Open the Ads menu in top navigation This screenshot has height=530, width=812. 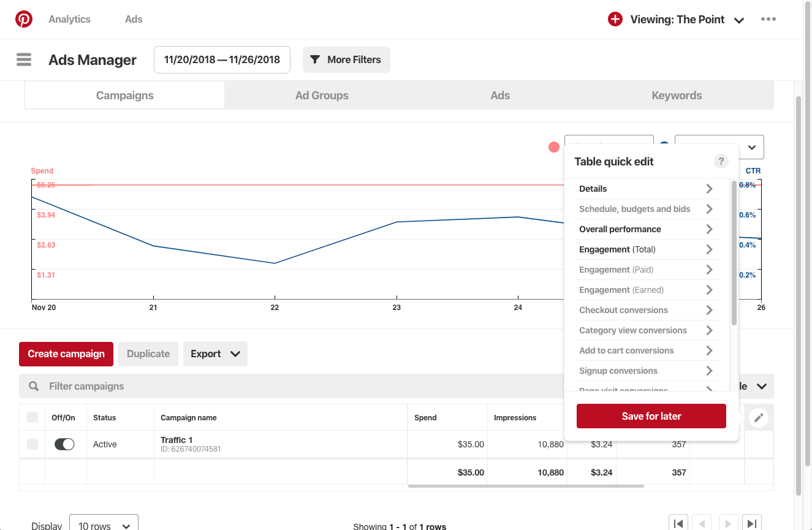click(134, 19)
